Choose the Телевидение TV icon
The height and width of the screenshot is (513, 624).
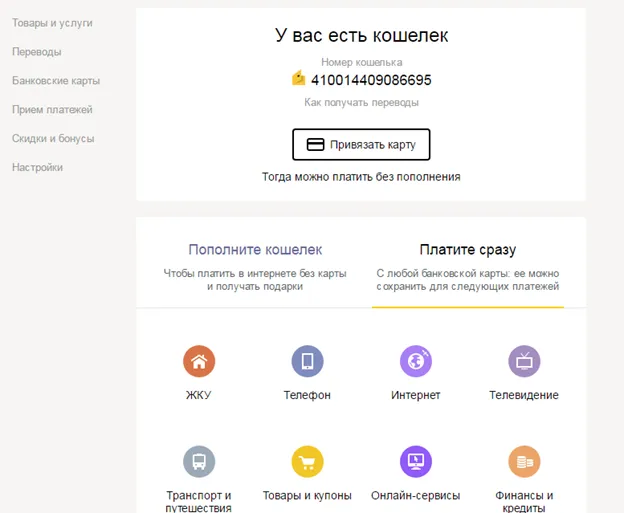524,361
